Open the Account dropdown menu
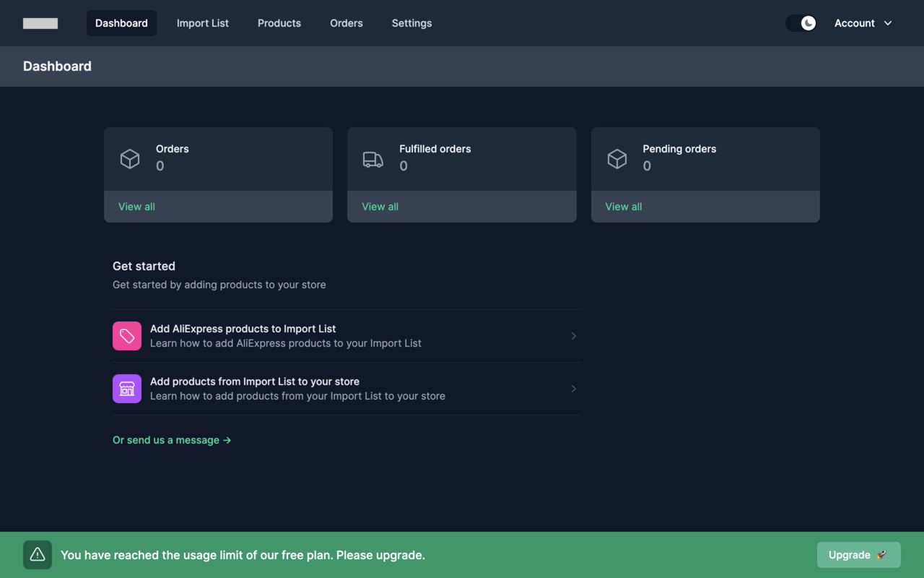Screen dimensions: 924x578 [863, 23]
